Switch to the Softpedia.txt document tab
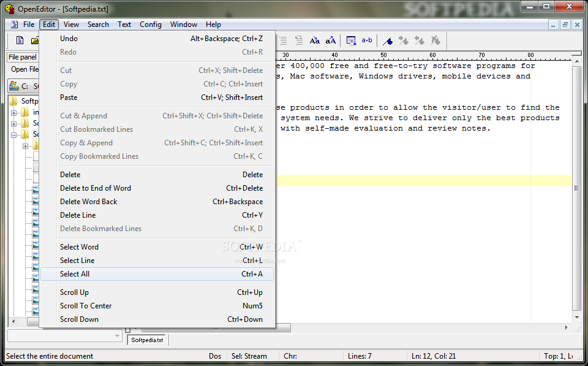Viewport: 588px width, 366px height. click(148, 340)
